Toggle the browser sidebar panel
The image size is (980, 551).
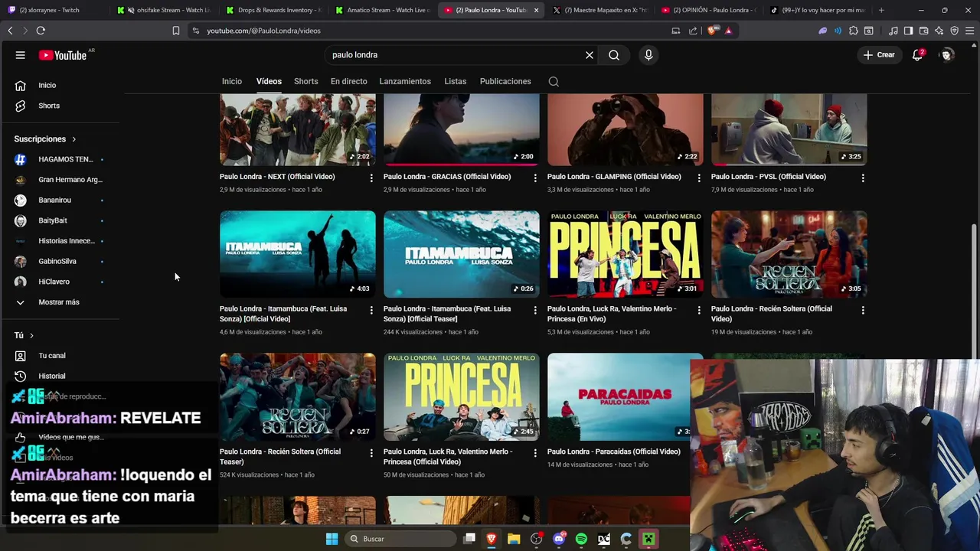908,31
